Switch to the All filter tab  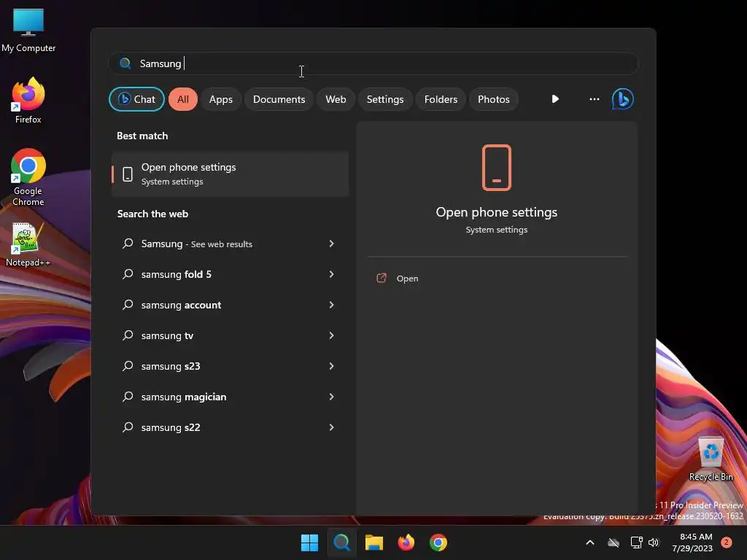pyautogui.click(x=183, y=99)
